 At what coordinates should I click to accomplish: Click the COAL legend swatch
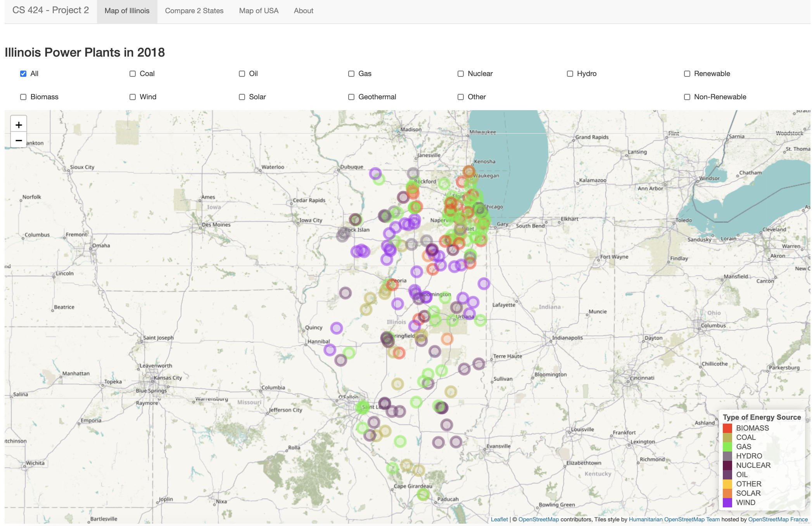click(727, 438)
